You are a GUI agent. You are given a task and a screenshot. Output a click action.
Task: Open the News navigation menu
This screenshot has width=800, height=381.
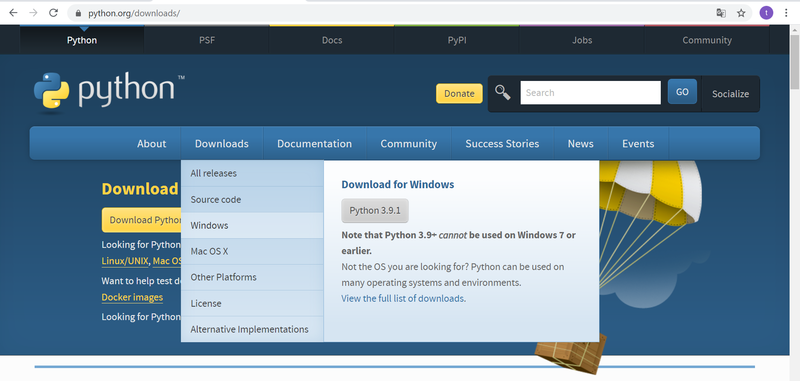pyautogui.click(x=581, y=144)
